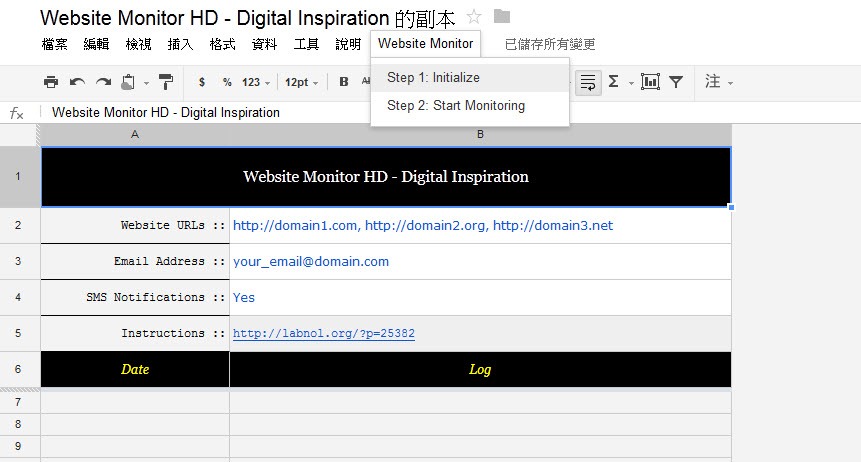Click the Date header cell
The height and width of the screenshot is (462, 861).
[x=135, y=369]
